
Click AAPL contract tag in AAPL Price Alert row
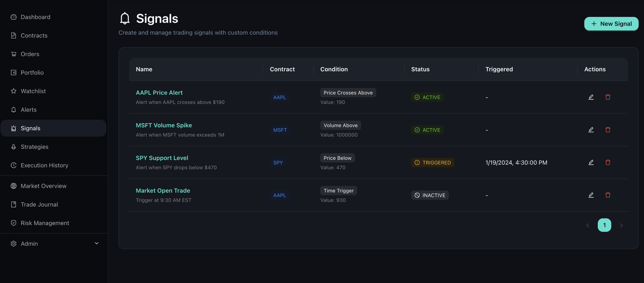280,97
